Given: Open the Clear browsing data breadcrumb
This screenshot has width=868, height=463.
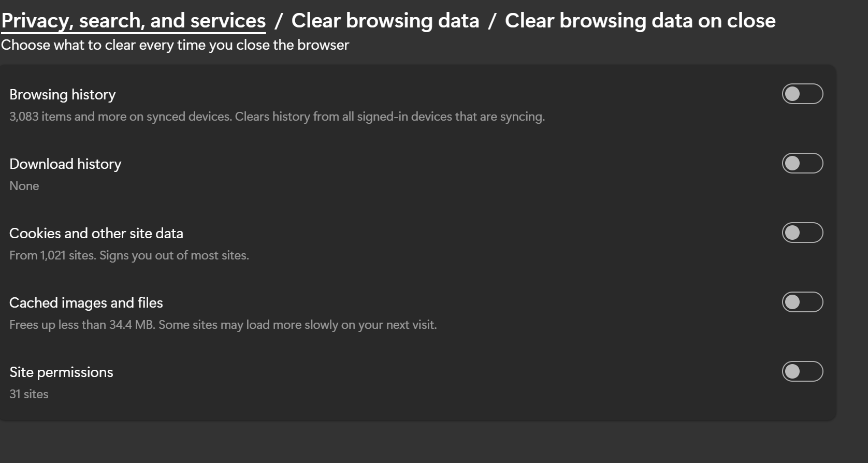Looking at the screenshot, I should (385, 21).
